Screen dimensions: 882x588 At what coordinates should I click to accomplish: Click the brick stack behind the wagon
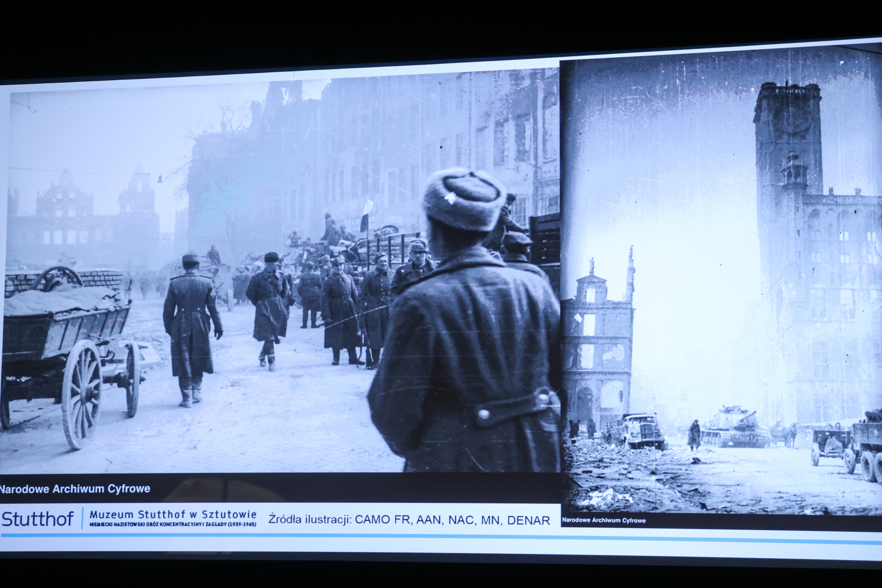(100, 279)
